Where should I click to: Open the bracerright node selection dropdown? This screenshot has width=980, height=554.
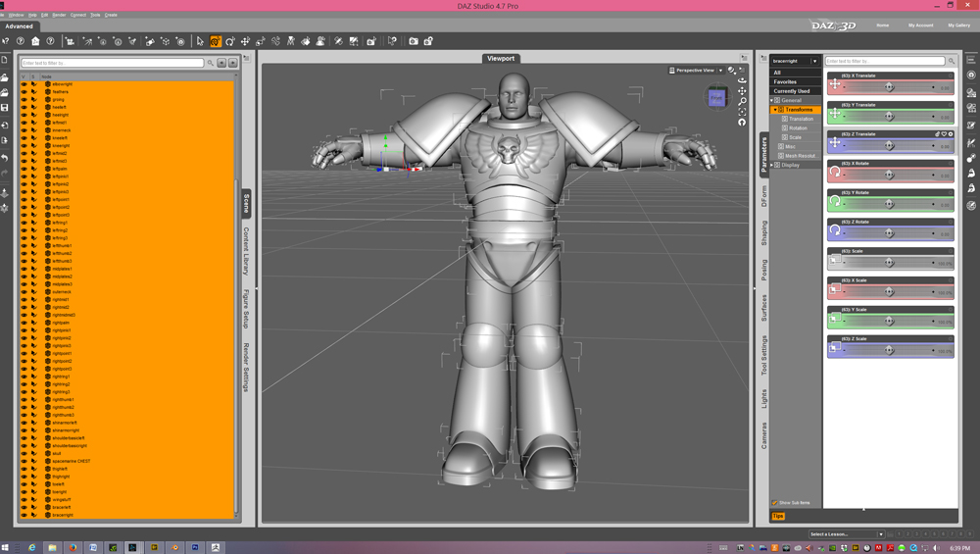(x=813, y=61)
